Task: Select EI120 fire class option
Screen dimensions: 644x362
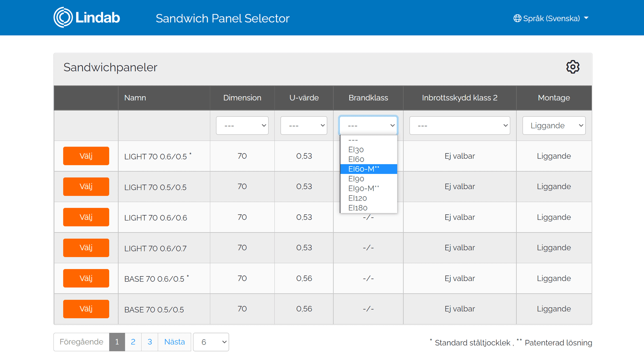Action: pos(358,198)
